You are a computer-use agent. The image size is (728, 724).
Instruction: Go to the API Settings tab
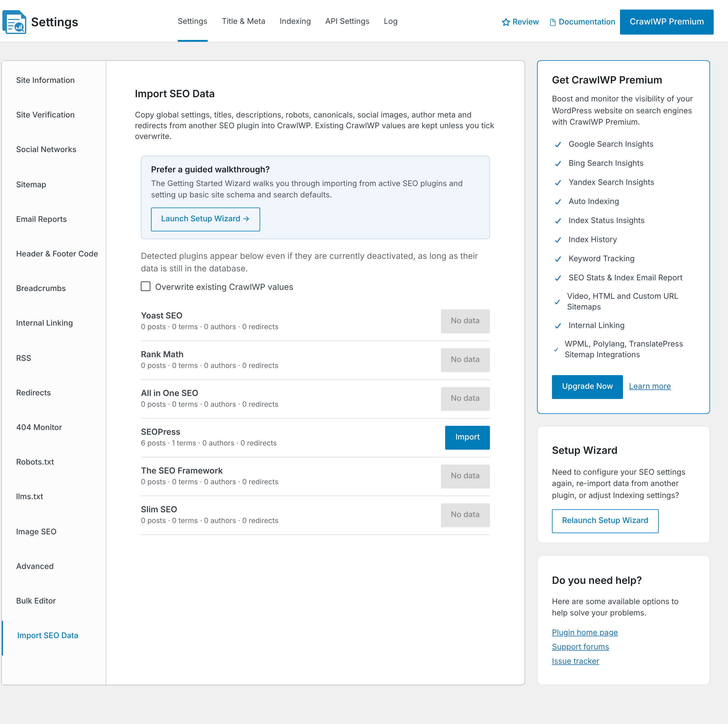coord(347,21)
